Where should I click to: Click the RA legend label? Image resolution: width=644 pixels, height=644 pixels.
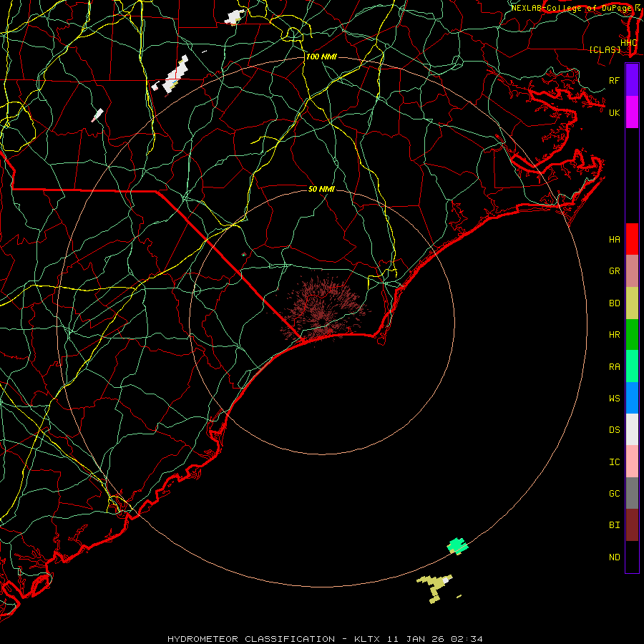[x=615, y=367]
